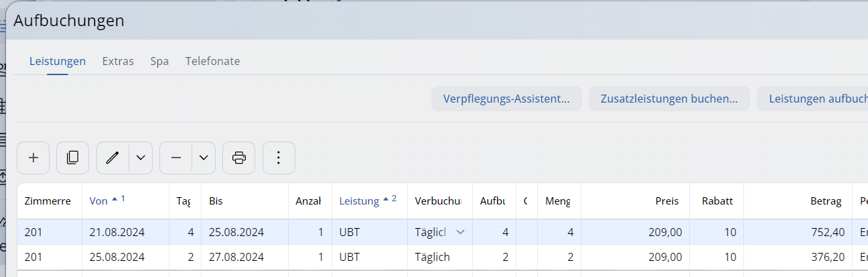Open the three-dot more options menu
The height and width of the screenshot is (277, 868).
pyautogui.click(x=279, y=158)
